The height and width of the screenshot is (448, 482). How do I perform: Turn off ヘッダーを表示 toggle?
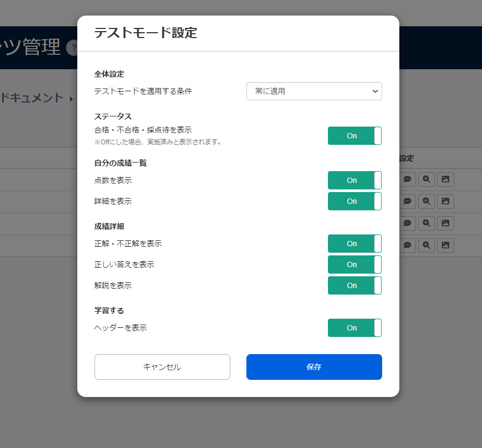354,328
